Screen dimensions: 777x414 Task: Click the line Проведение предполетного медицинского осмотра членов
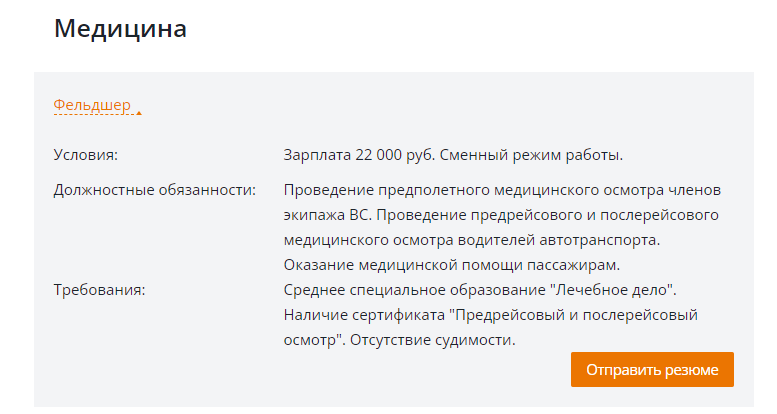point(502,190)
